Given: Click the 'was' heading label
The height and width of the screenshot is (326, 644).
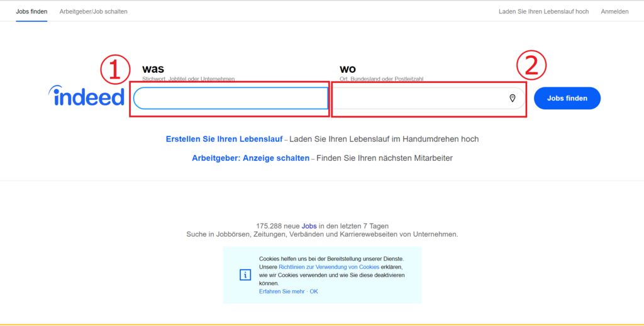Looking at the screenshot, I should coord(153,68).
